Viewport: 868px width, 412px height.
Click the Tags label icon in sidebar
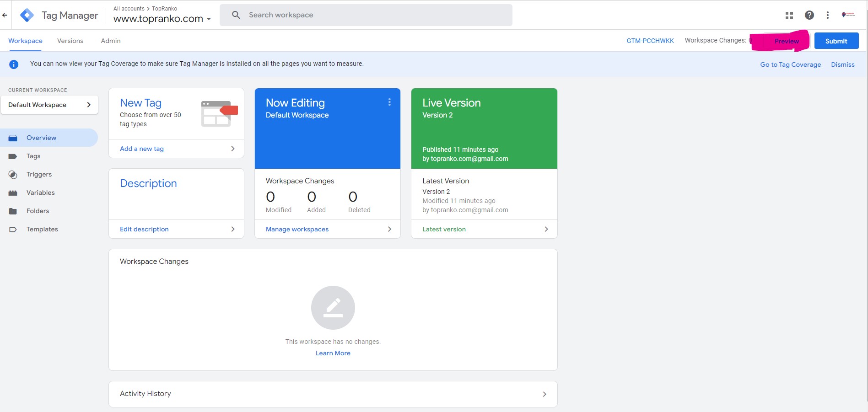[13, 156]
